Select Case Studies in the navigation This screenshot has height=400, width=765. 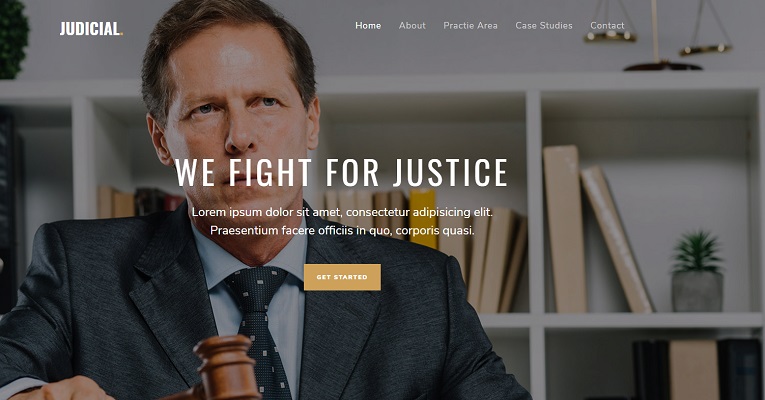[544, 25]
